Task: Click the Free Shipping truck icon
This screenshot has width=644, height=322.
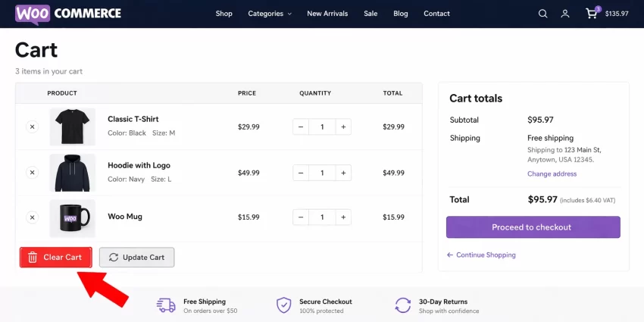Action: (x=167, y=305)
